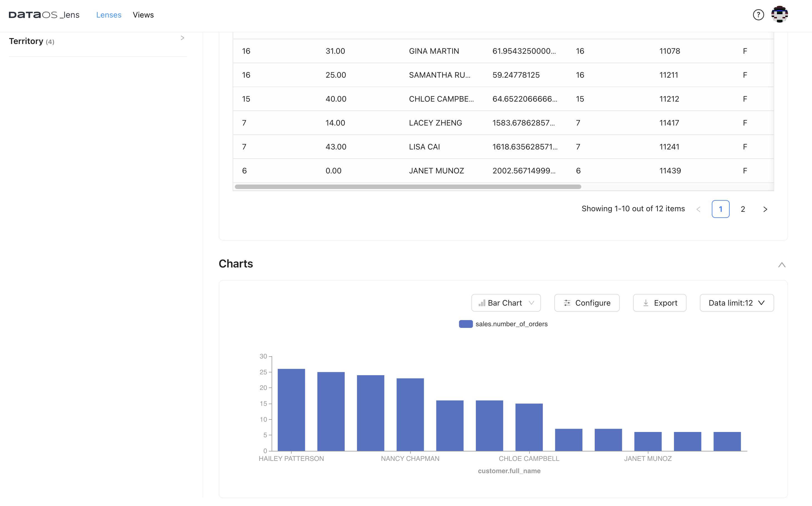Click the 1618.635628571... cell
The height and width of the screenshot is (506, 812).
(x=525, y=147)
